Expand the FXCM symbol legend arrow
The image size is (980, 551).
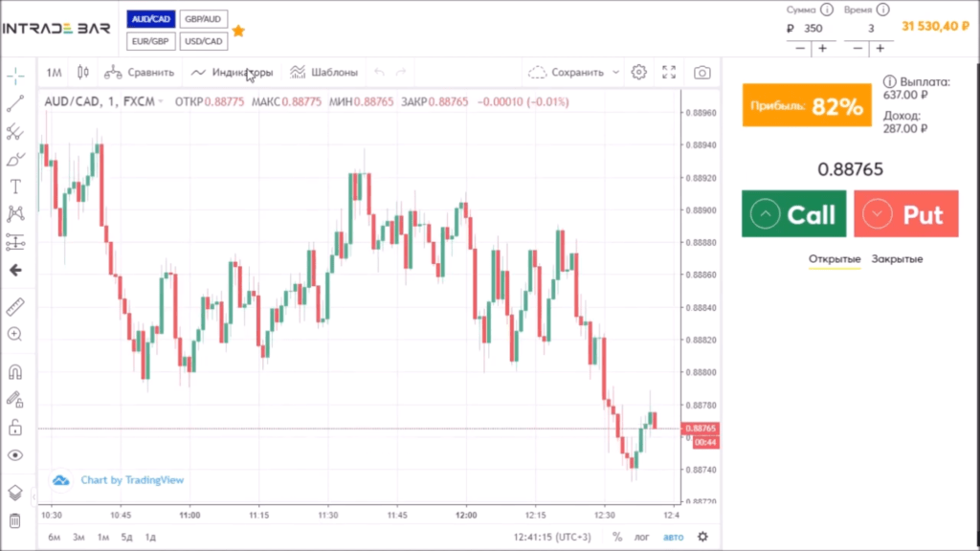click(161, 101)
